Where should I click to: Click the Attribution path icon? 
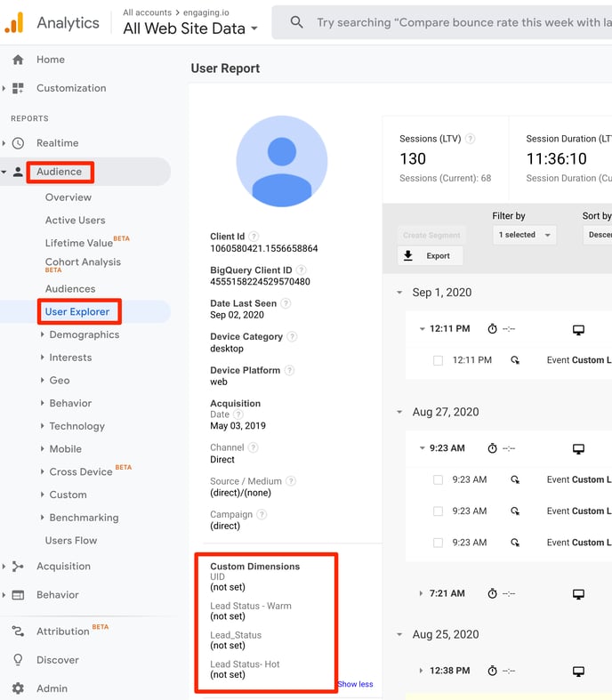tap(18, 632)
